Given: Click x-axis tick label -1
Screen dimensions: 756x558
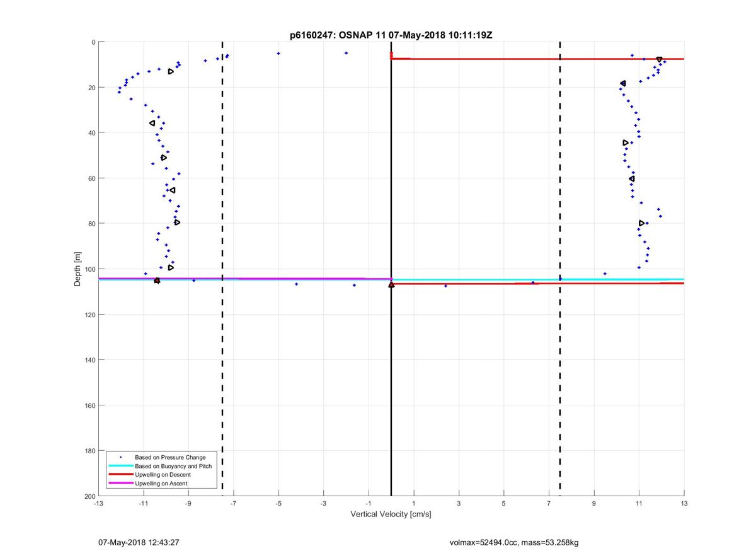Looking at the screenshot, I should (x=369, y=503).
